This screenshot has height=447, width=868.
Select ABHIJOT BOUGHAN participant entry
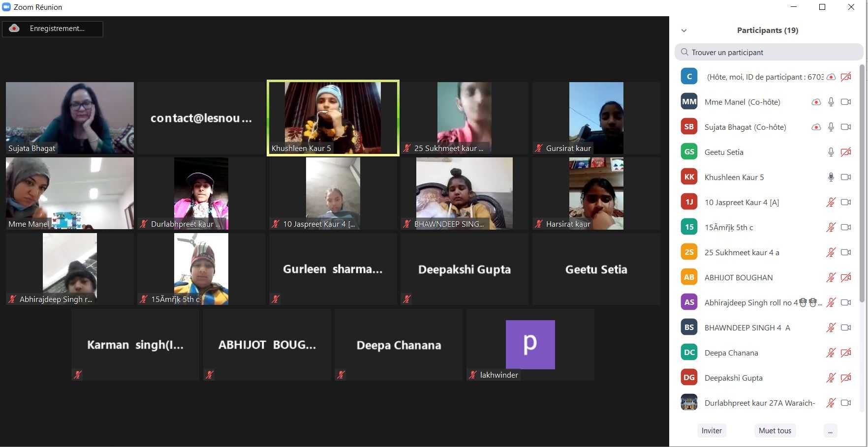738,278
